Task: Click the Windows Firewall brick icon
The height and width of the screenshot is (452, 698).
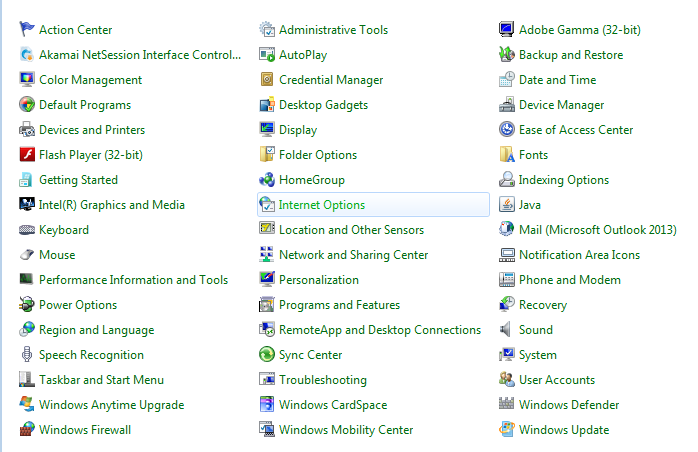Action: point(27,429)
